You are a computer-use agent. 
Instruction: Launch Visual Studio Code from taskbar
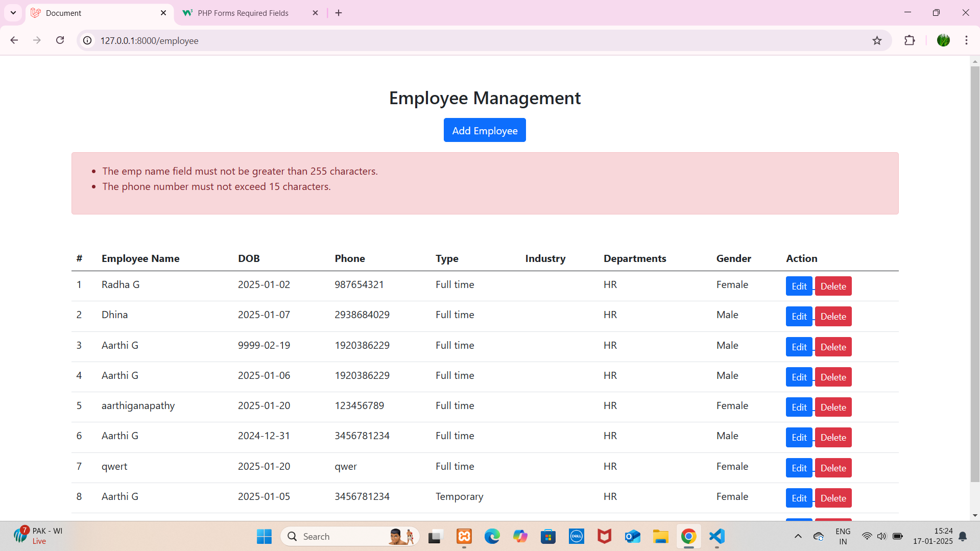pyautogui.click(x=716, y=536)
